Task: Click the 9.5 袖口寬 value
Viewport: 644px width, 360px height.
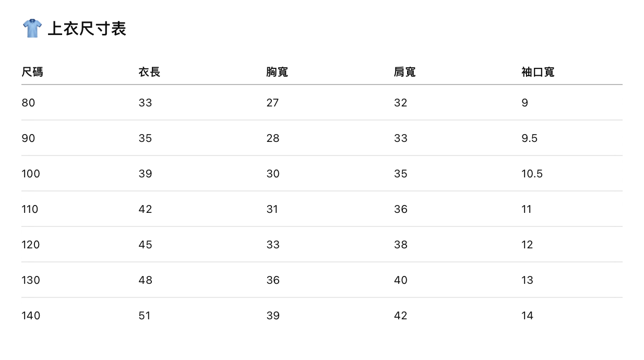Action: pyautogui.click(x=529, y=138)
